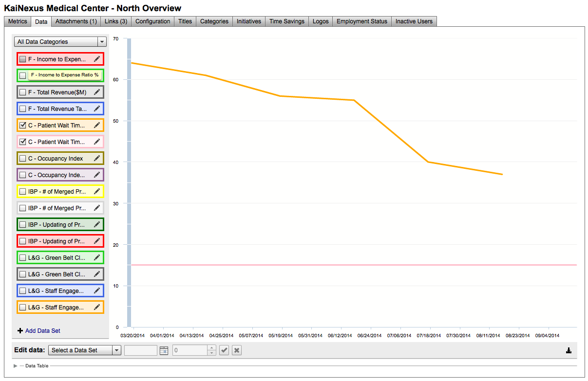588x381 pixels.
Task: Click the date input field in Edit data
Action: click(141, 350)
